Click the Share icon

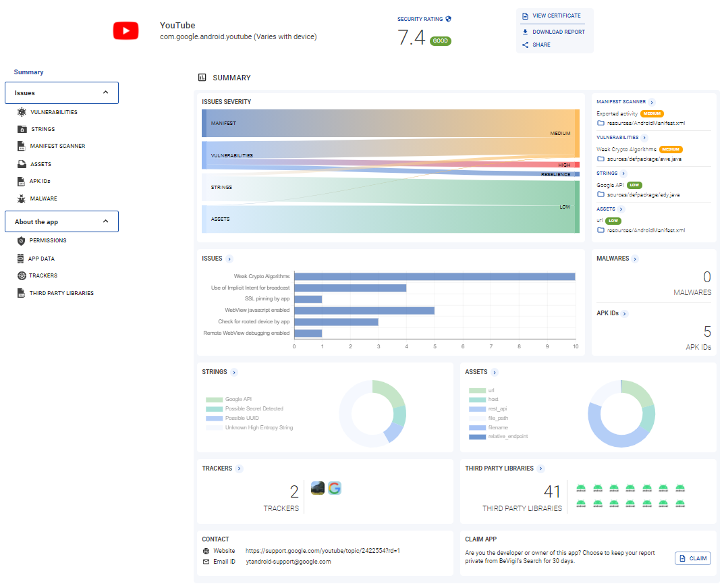[525, 45]
